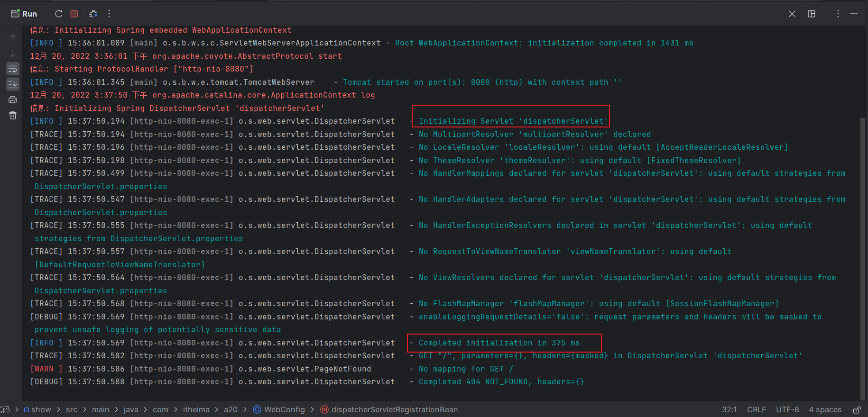Click 'org.apache.catalina.core.ApplicationContext log' line

coord(263,95)
